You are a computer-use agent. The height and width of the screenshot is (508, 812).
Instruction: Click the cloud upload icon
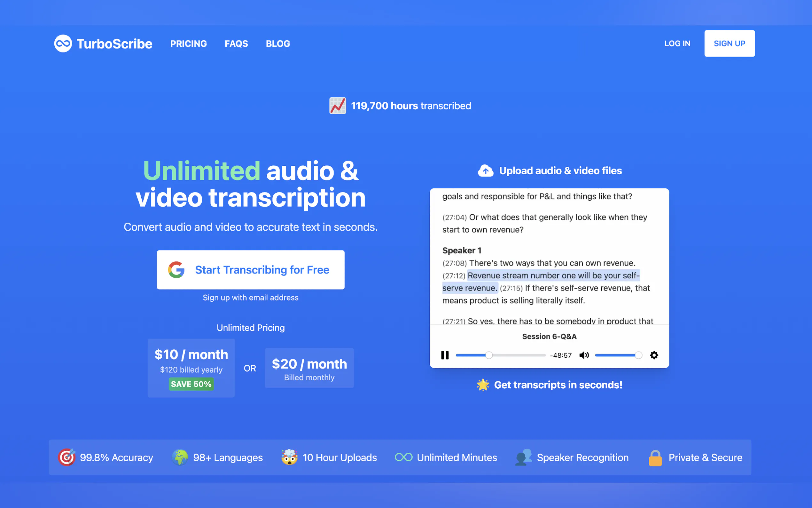click(x=485, y=171)
